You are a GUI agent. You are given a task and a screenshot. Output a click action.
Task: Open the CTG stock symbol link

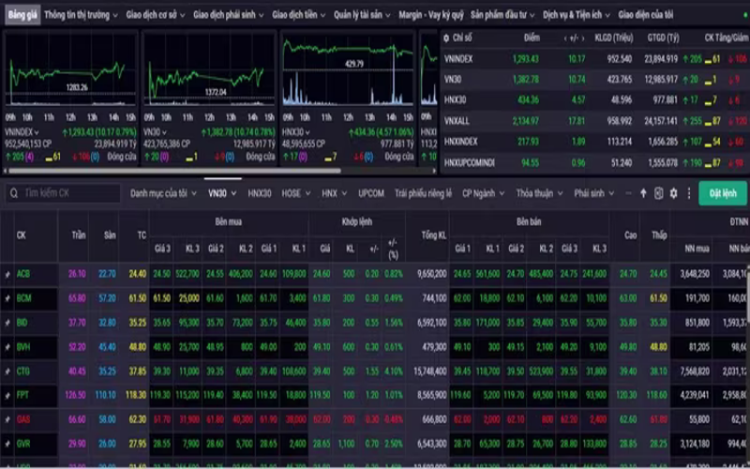click(x=23, y=371)
